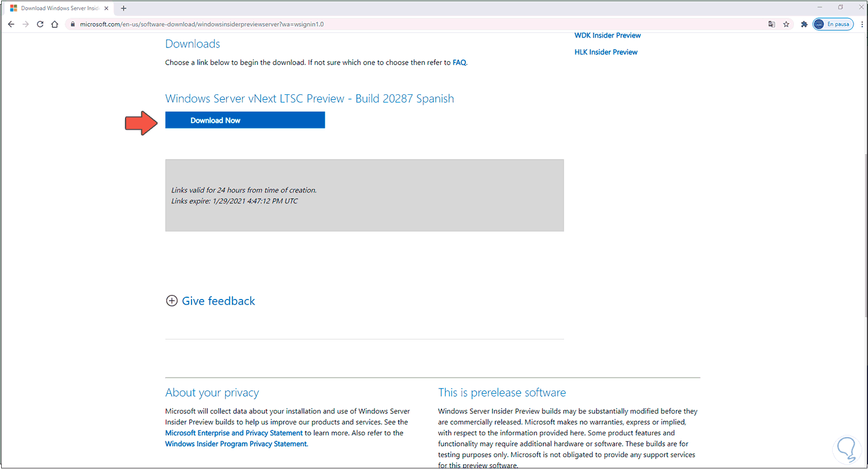868x469 pixels.
Task: Select the Download Windows Server Insider tab
Action: (58, 8)
